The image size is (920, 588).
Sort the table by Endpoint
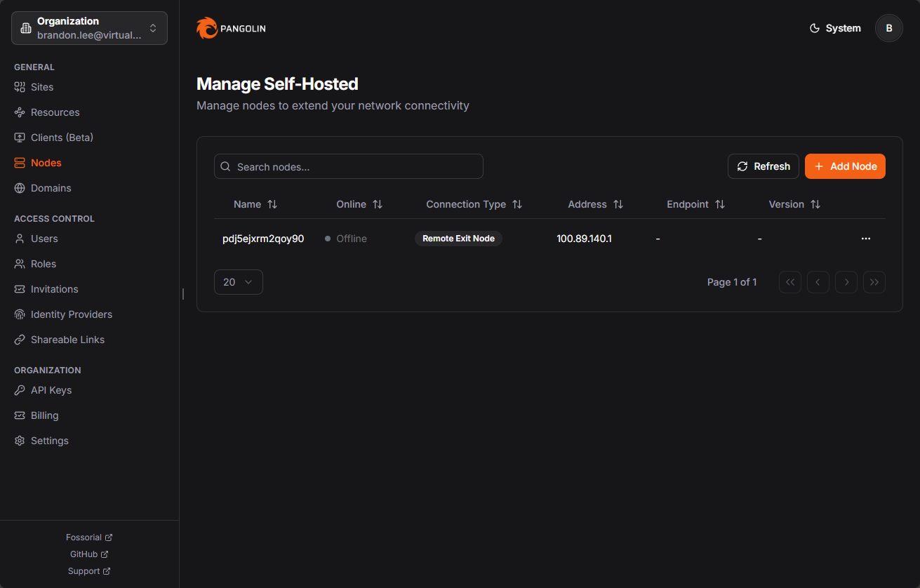point(696,204)
